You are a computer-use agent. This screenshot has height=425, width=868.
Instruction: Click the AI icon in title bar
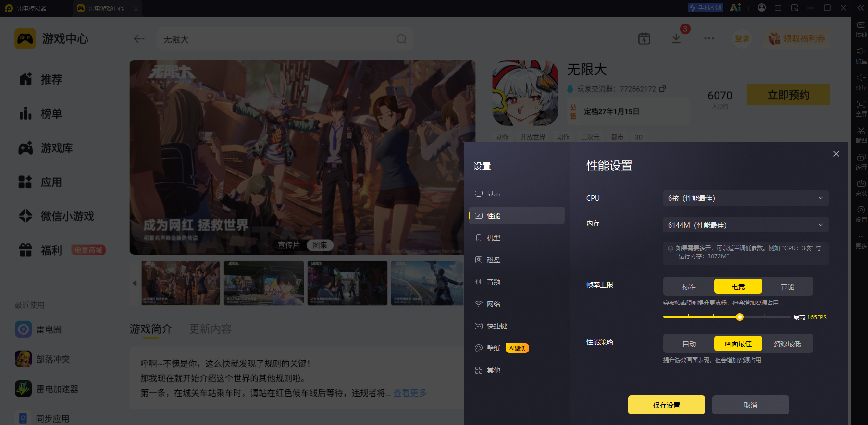pos(735,8)
